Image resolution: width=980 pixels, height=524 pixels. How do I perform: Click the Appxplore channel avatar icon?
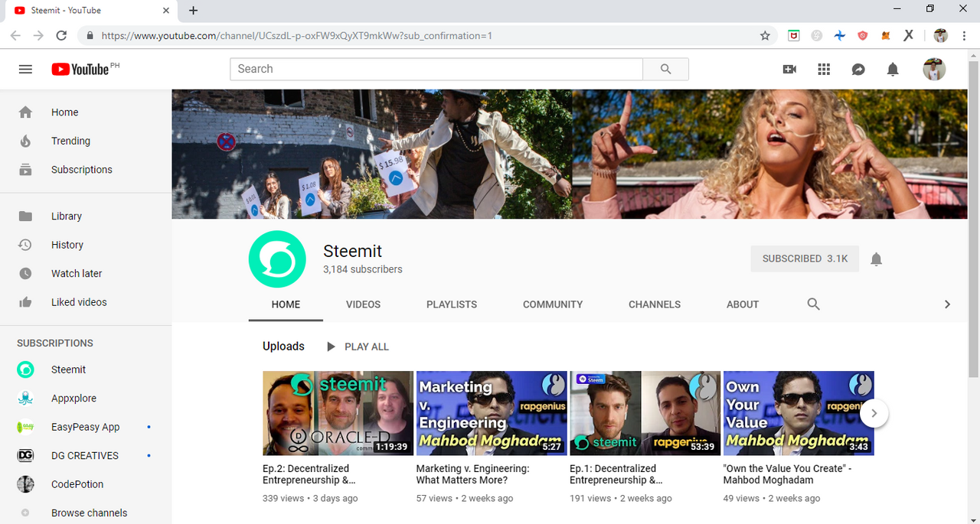coord(25,399)
